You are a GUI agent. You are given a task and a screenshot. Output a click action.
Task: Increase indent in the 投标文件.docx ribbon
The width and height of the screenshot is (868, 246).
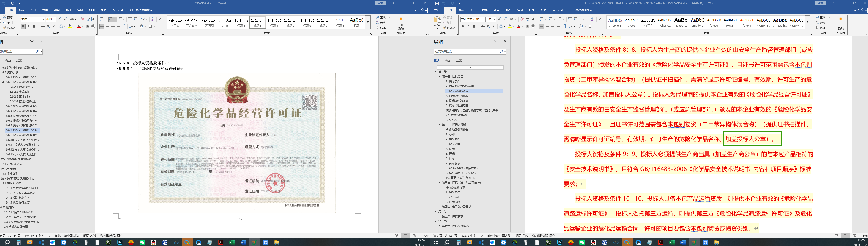(135, 19)
